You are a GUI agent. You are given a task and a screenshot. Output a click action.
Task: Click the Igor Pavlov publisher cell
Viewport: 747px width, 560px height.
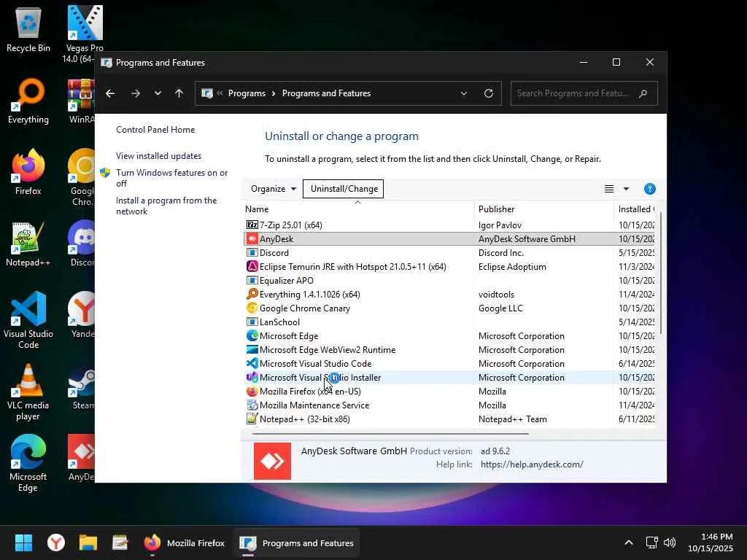(500, 225)
